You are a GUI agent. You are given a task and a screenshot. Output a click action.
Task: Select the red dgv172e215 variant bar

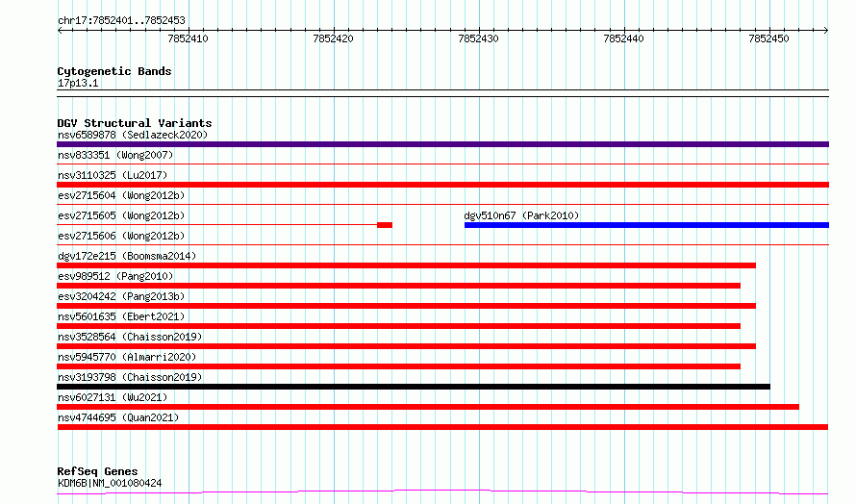tap(406, 265)
